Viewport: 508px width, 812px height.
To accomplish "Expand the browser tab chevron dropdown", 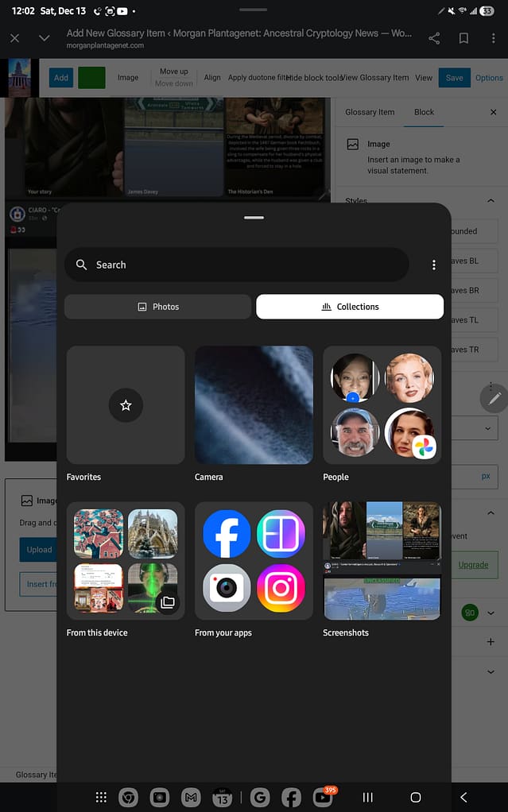I will click(45, 38).
